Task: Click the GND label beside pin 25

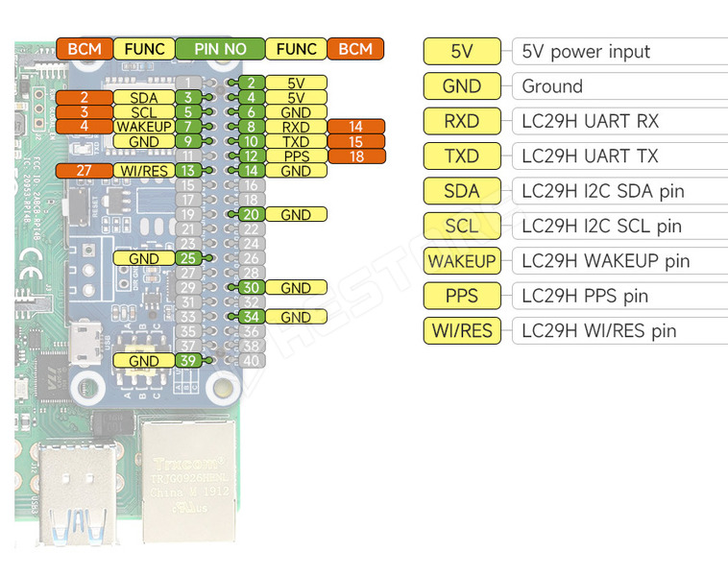Action: click(143, 259)
